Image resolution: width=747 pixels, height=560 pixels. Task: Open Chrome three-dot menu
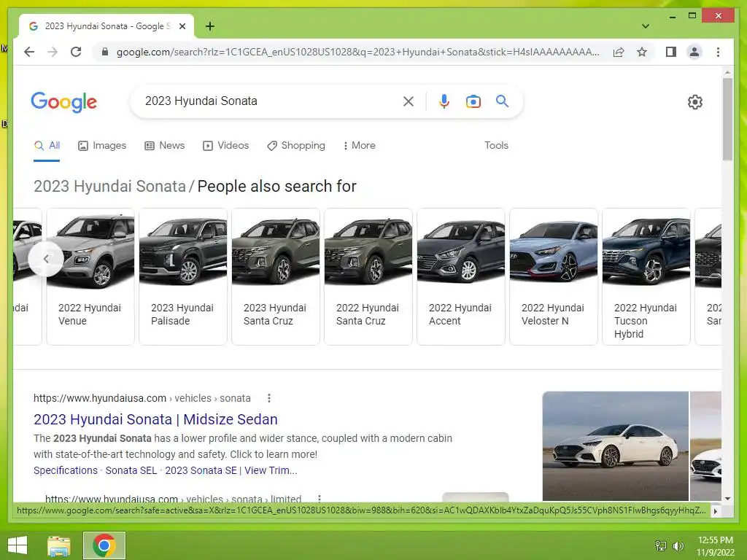click(x=718, y=52)
